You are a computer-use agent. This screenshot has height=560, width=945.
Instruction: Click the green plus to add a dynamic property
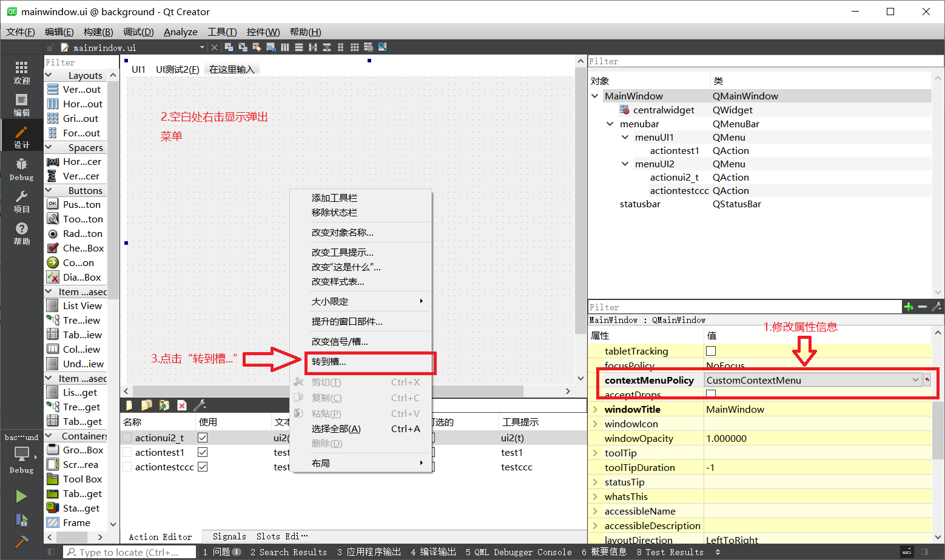(x=909, y=307)
